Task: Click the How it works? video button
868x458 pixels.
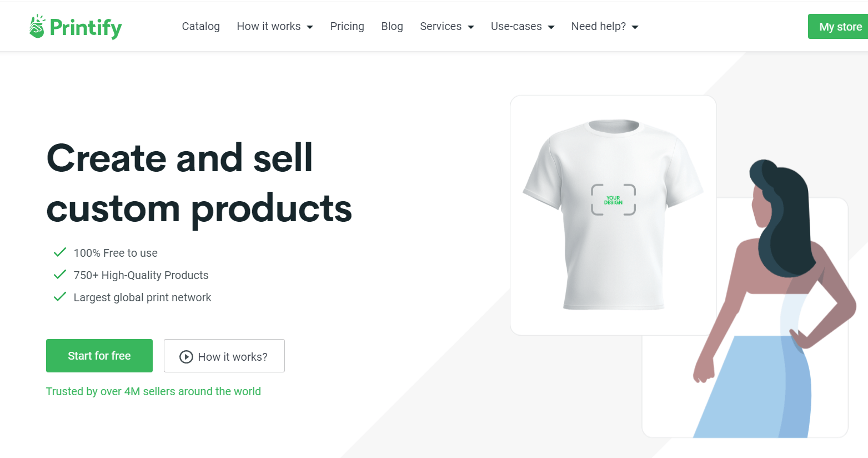Action: click(x=224, y=356)
